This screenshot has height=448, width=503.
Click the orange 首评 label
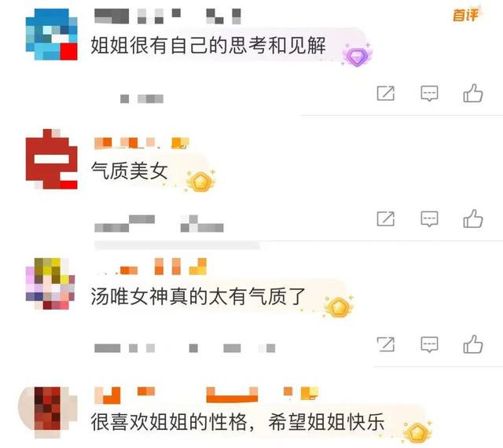(466, 15)
